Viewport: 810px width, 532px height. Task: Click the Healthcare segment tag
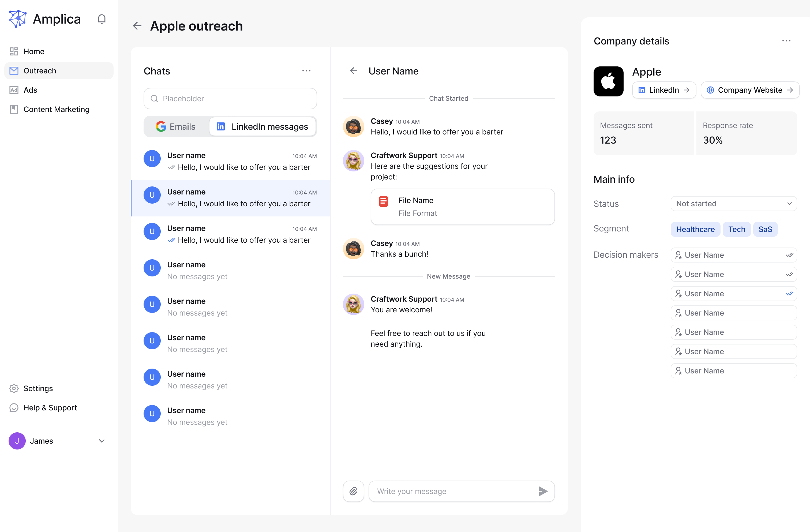click(695, 229)
